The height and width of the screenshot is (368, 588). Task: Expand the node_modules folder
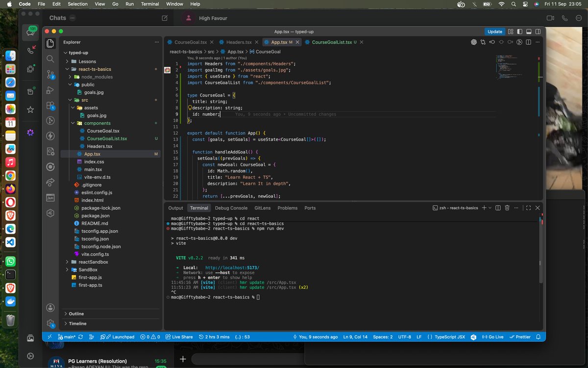[110, 77]
